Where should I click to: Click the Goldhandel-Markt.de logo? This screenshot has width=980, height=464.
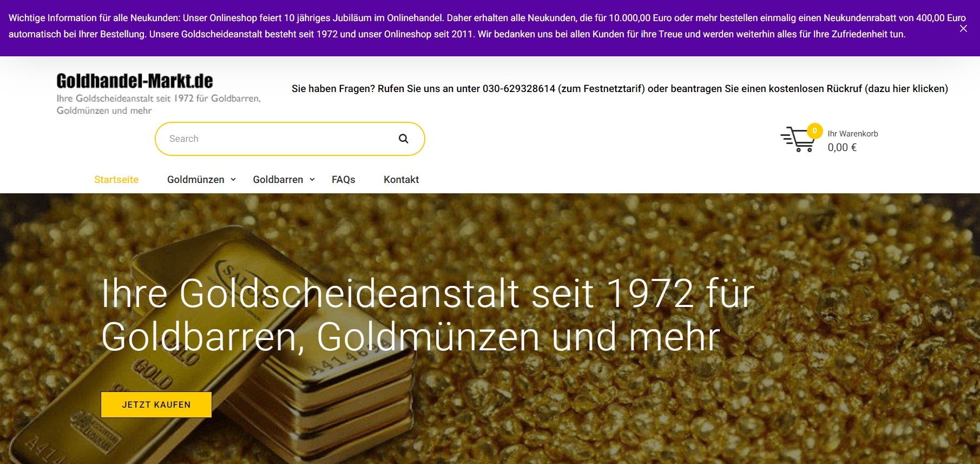(x=135, y=81)
